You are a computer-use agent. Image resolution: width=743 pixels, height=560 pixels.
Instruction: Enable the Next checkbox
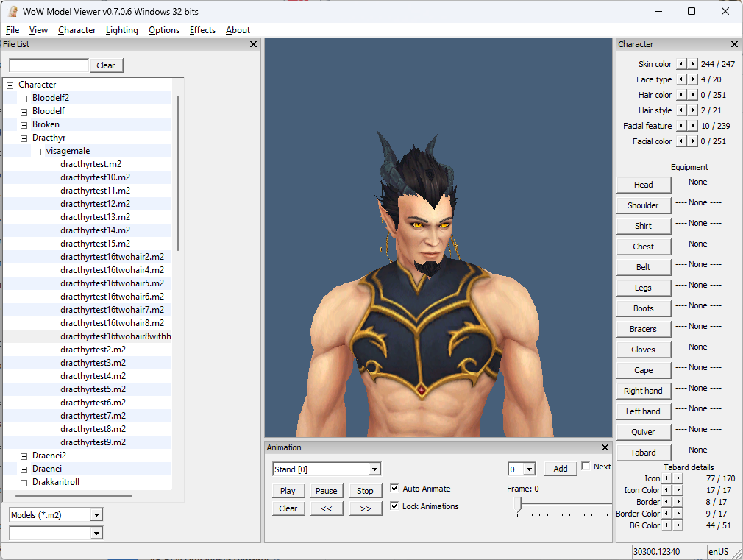tap(586, 466)
